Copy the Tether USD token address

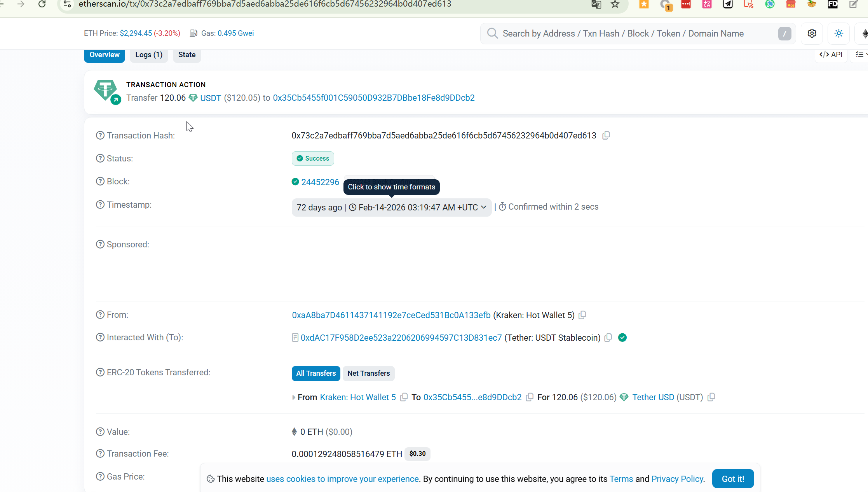(711, 397)
